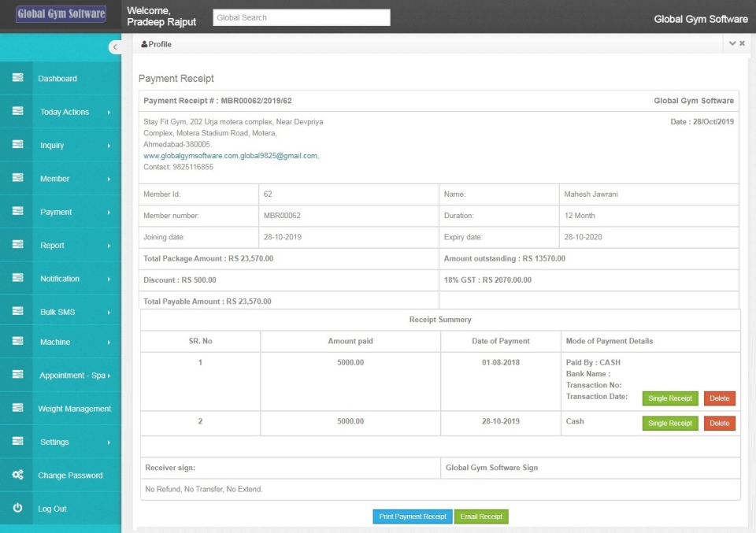
Task: Expand the Today Actions submenu
Action: click(x=63, y=112)
